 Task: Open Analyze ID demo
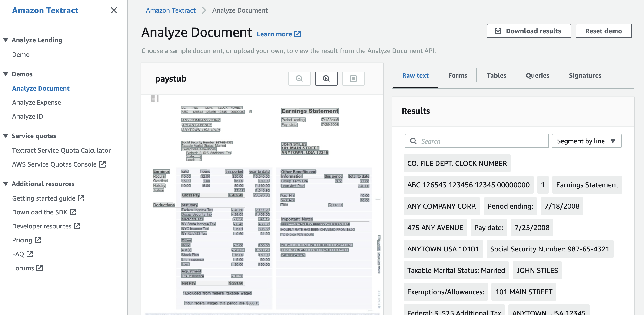[x=27, y=116]
